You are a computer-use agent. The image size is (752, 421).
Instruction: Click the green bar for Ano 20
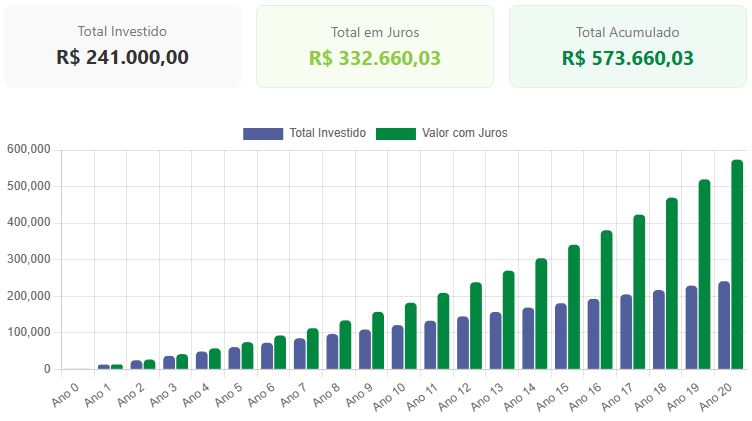tap(737, 265)
